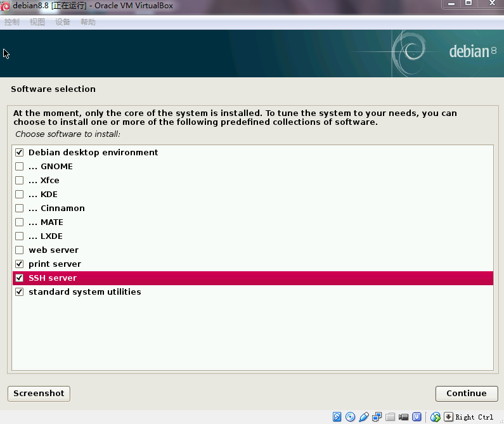This screenshot has height=424, width=504.
Task: Click the keyboard capture arrow icon
Action: [x=448, y=417]
